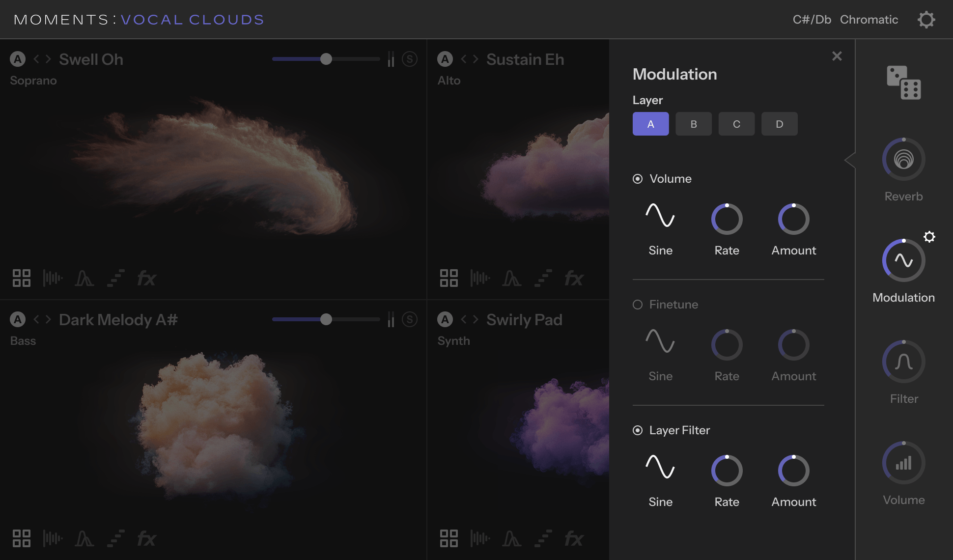Enable the Finetune modulation radio button
953x560 pixels.
[638, 305]
